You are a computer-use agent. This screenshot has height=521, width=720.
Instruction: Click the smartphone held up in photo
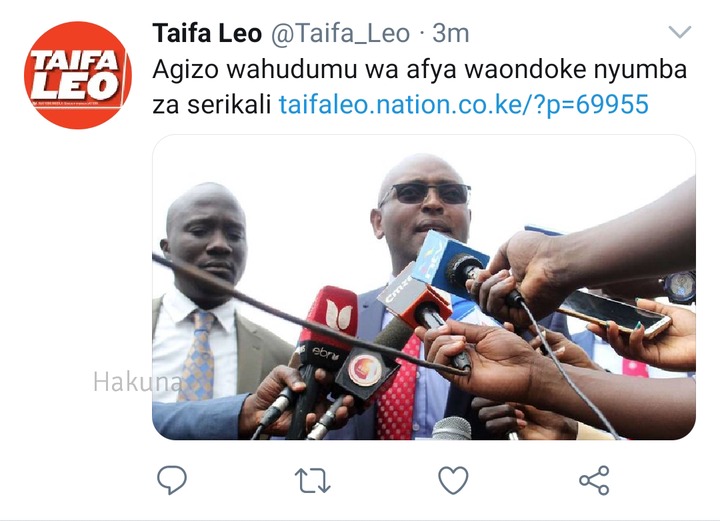point(613,314)
